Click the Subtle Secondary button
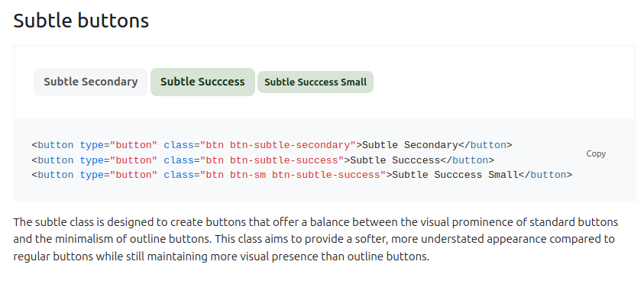Screen dimensions: 644x284 point(90,82)
